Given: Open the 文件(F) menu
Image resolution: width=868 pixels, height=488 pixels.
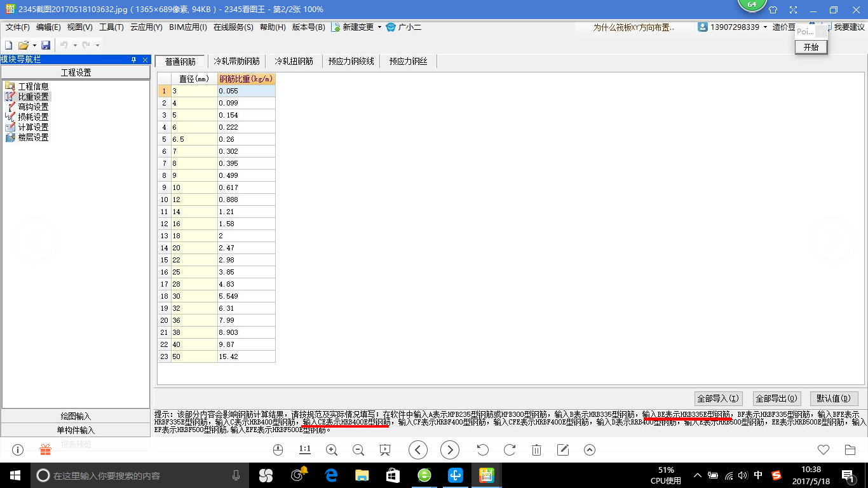Looking at the screenshot, I should tap(18, 27).
